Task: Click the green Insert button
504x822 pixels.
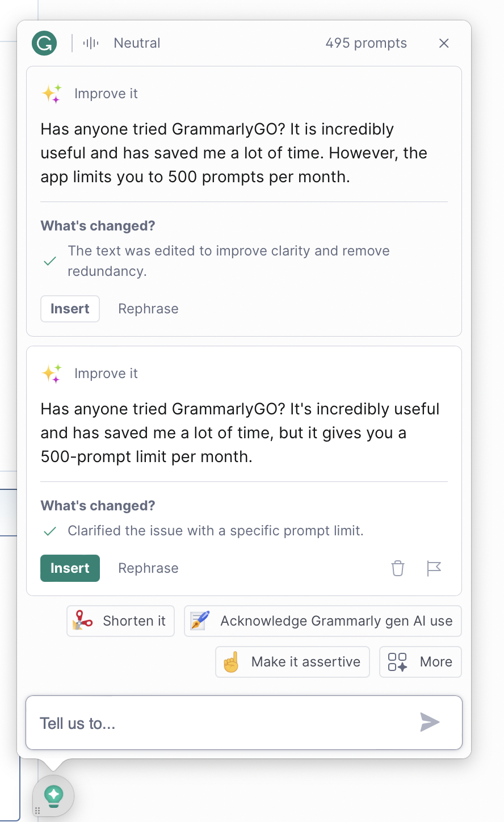Action: [70, 568]
